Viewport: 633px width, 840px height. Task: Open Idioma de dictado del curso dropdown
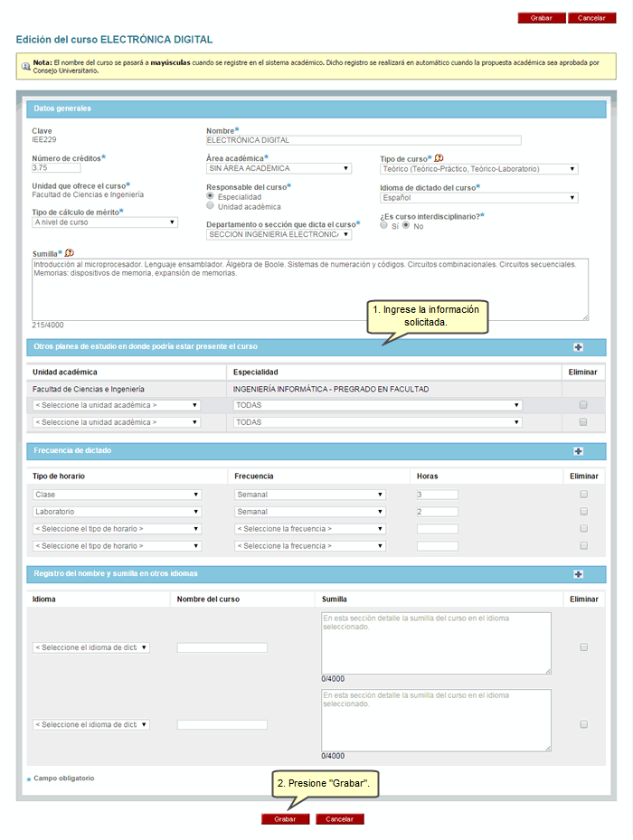478,197
